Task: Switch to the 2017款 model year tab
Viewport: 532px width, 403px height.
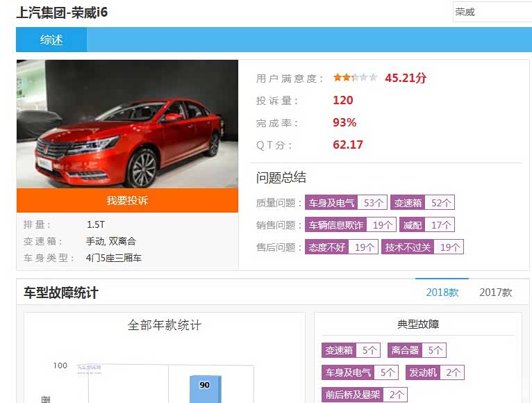Action: click(496, 293)
